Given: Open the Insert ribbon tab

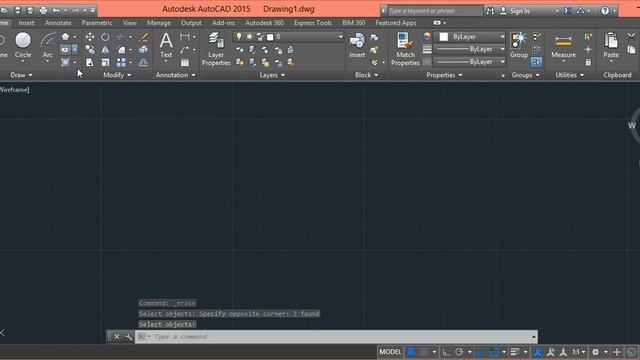Looking at the screenshot, I should pos(27,23).
